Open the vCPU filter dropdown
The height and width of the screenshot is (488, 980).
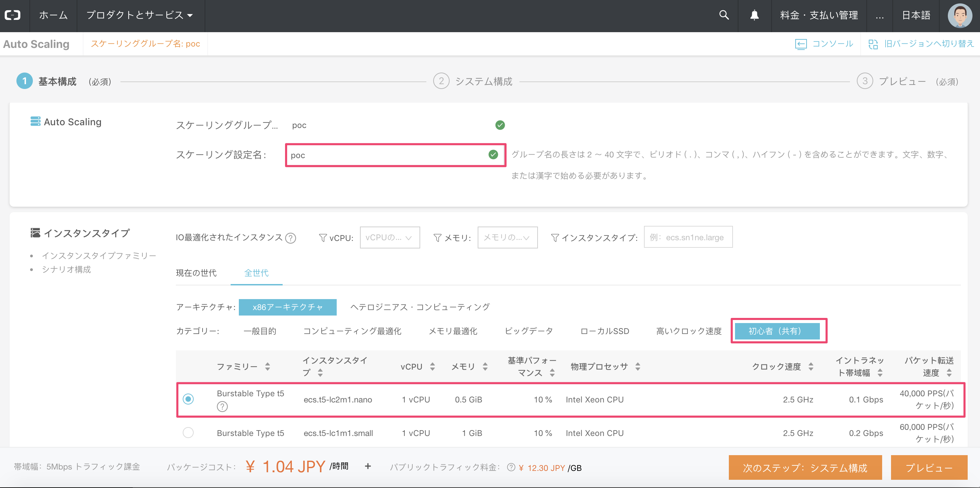pyautogui.click(x=389, y=238)
